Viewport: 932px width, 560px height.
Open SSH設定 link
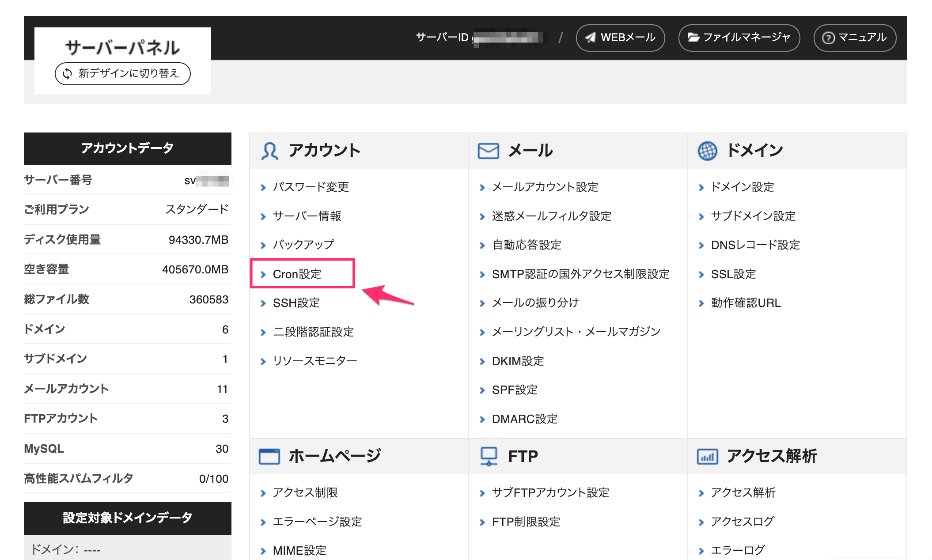296,303
